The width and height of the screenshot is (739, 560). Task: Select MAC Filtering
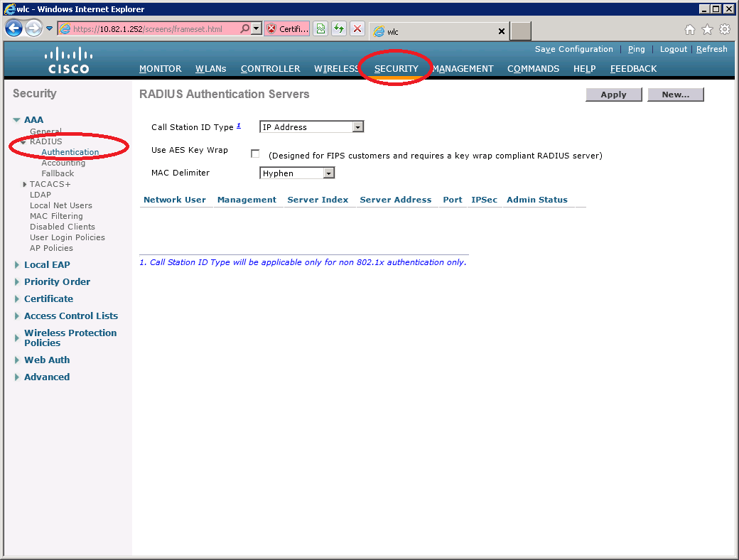click(x=56, y=216)
